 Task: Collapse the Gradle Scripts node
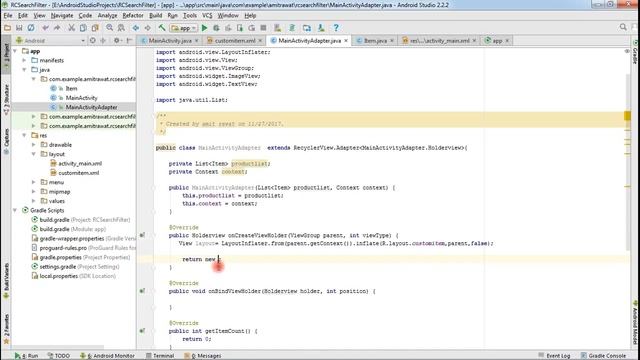[15, 210]
